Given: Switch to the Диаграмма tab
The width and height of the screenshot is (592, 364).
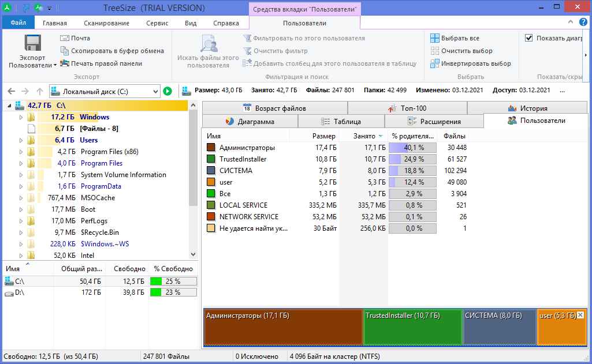Looking at the screenshot, I should 250,122.
